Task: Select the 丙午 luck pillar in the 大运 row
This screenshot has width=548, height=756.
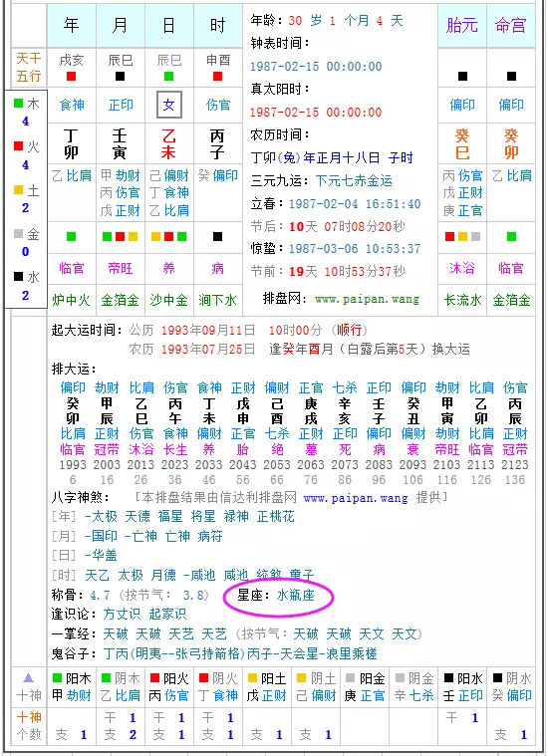Action: click(175, 410)
